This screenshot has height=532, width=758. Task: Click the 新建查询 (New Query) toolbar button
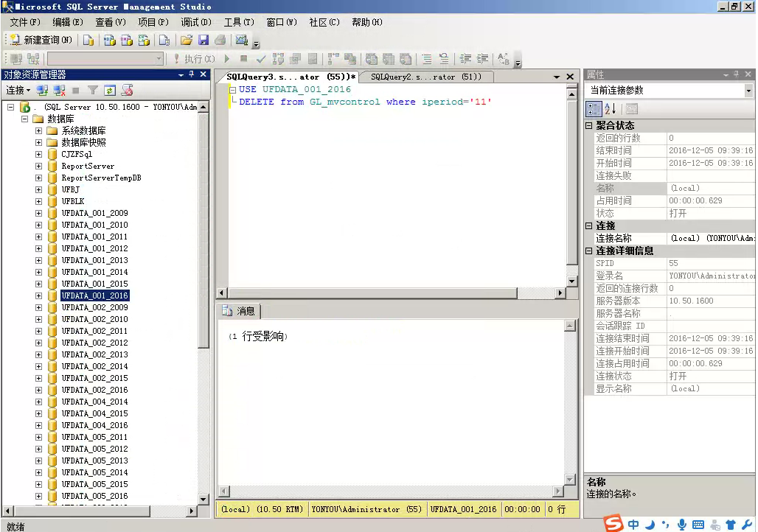click(x=41, y=40)
